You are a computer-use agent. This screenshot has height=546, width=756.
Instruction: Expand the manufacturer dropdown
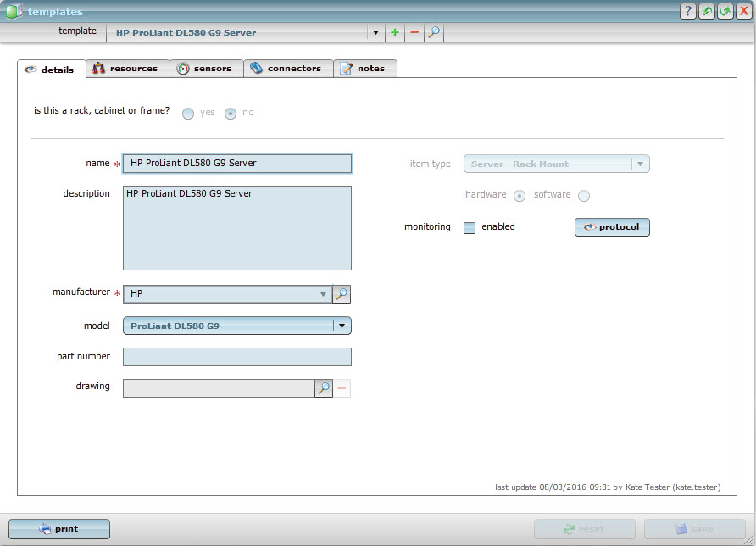point(323,294)
